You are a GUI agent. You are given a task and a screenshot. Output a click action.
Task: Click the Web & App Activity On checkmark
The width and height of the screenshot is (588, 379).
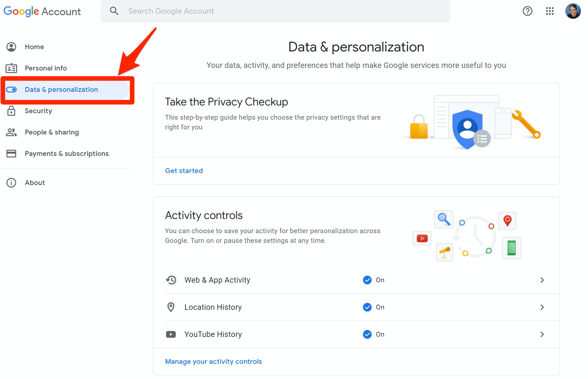click(367, 280)
